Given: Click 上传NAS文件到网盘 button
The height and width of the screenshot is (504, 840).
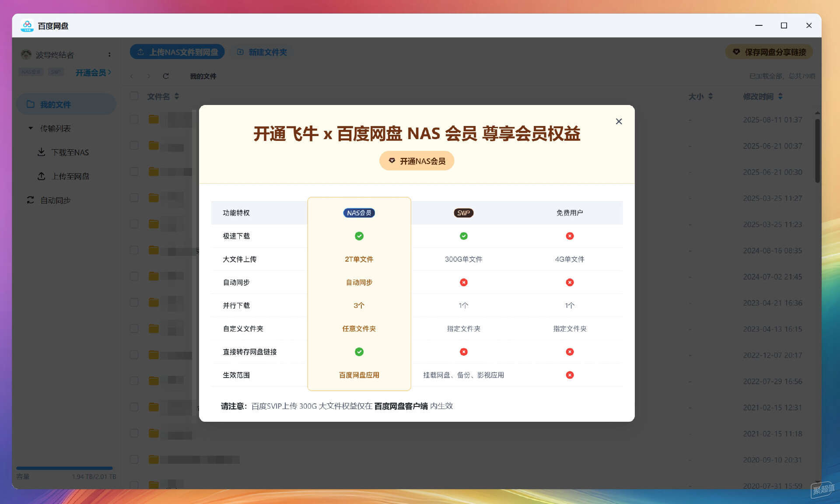Looking at the screenshot, I should click(177, 52).
